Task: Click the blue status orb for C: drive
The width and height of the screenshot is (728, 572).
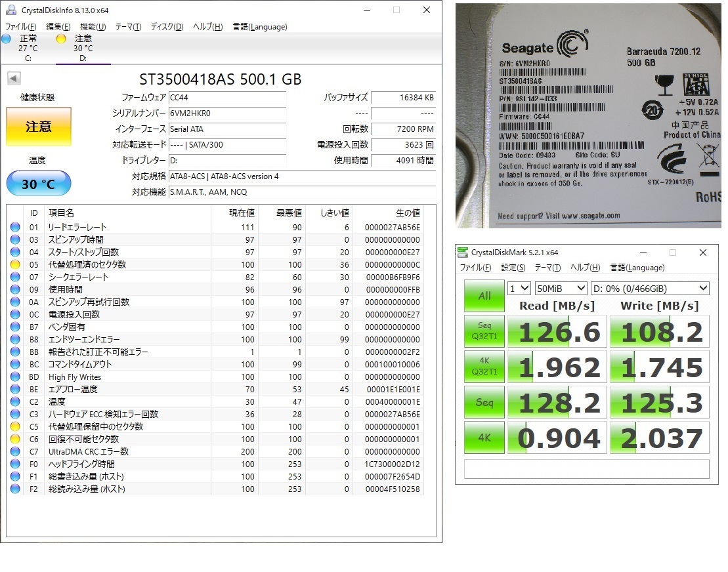Action: (x=6, y=39)
